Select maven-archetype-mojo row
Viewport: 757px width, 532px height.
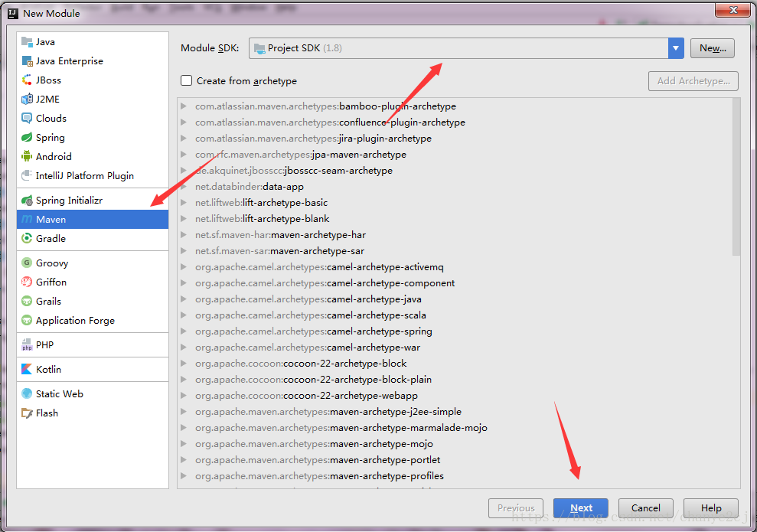455,444
